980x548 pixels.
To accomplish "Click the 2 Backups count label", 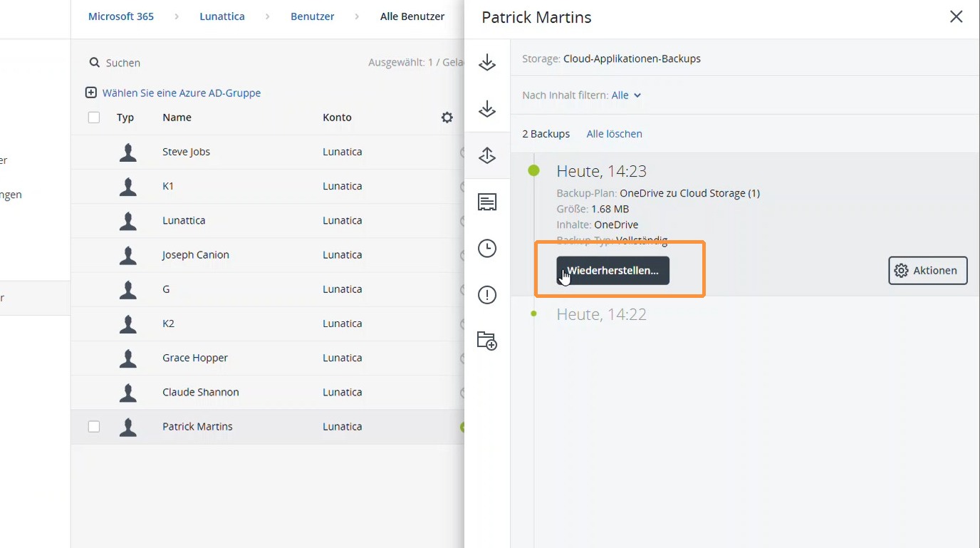I will (546, 134).
